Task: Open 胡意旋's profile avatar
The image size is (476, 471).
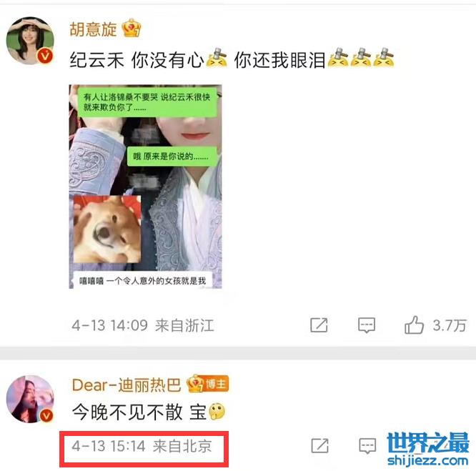Action: point(30,40)
